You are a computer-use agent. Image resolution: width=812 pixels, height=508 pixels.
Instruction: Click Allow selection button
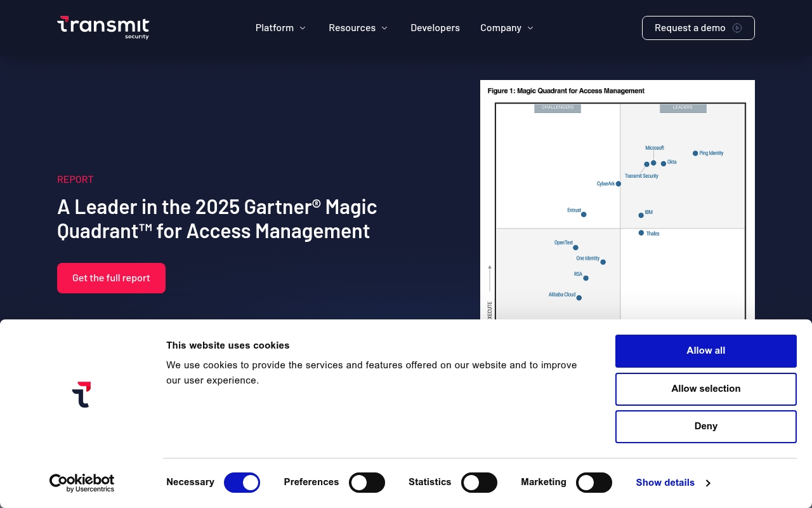[x=706, y=389]
